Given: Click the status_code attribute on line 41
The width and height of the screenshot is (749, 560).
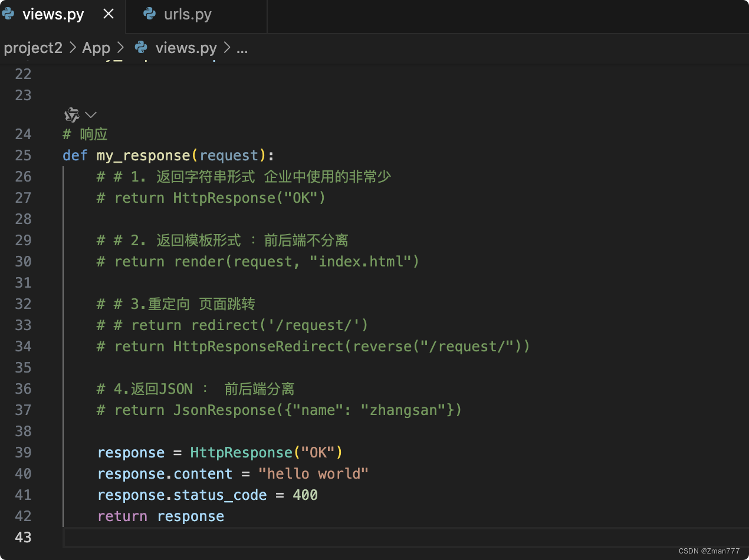Looking at the screenshot, I should [219, 495].
